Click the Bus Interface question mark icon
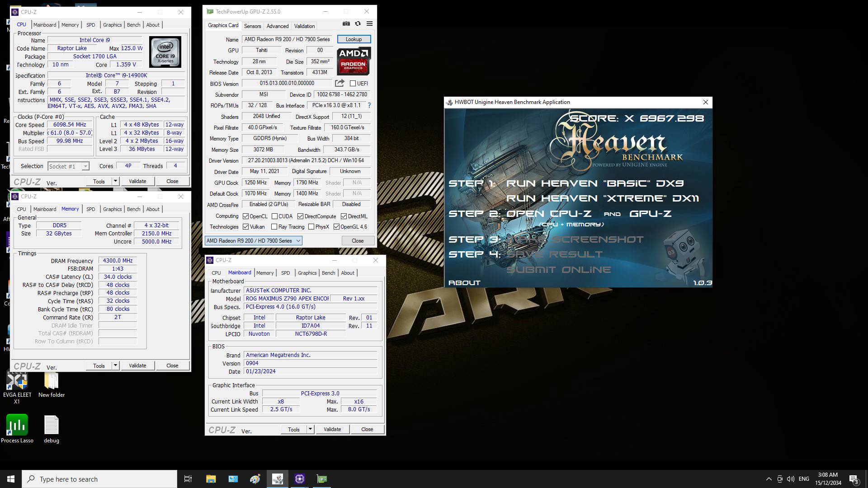 [x=369, y=105]
